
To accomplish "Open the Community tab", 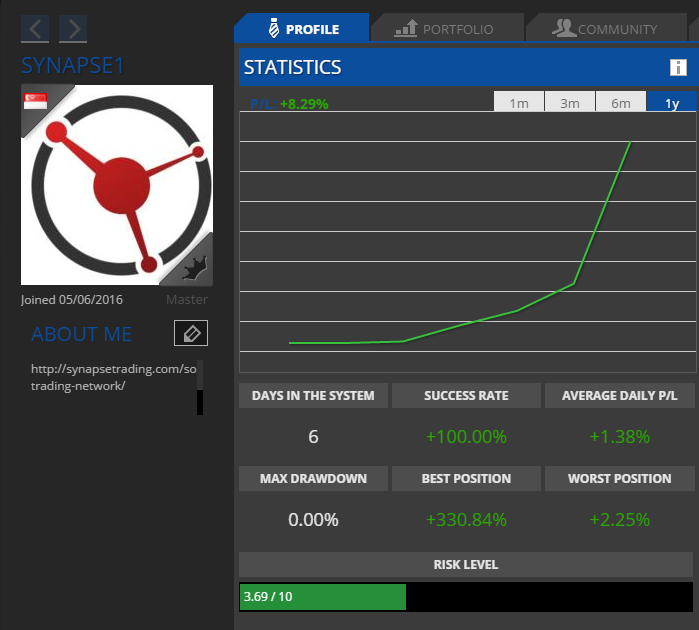I will pyautogui.click(x=605, y=29).
